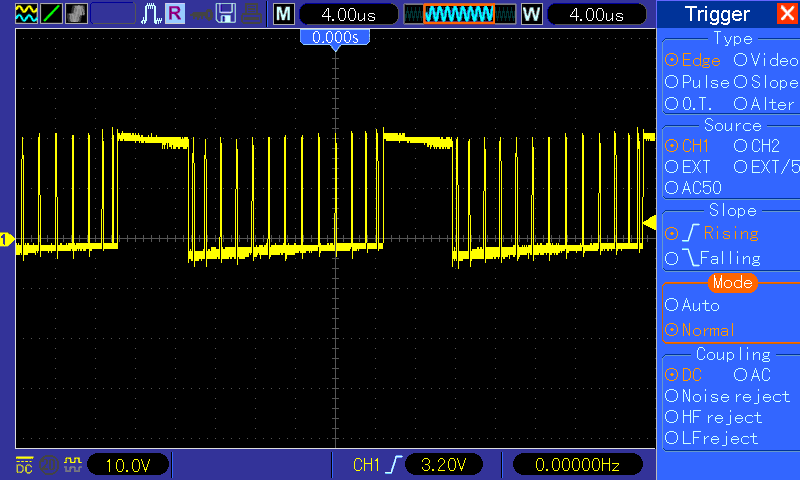This screenshot has width=800, height=480.
Task: Click the DC coupling icon at bottom left
Action: click(x=24, y=465)
